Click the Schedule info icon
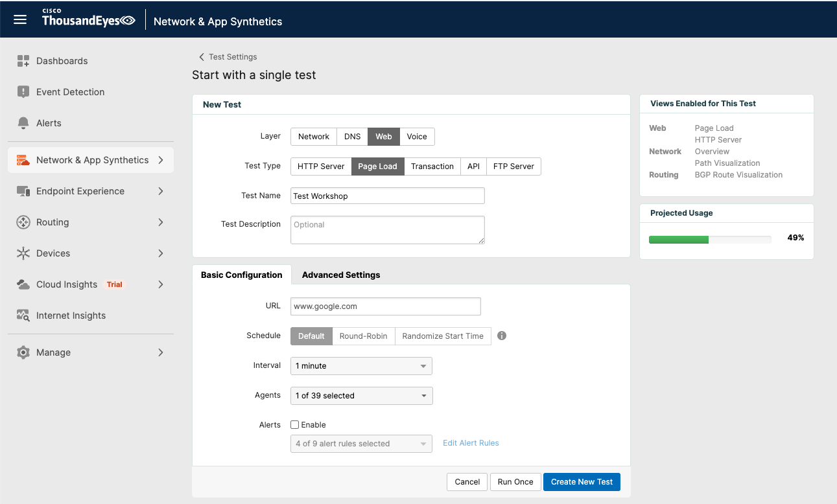The width and height of the screenshot is (837, 504). point(502,336)
